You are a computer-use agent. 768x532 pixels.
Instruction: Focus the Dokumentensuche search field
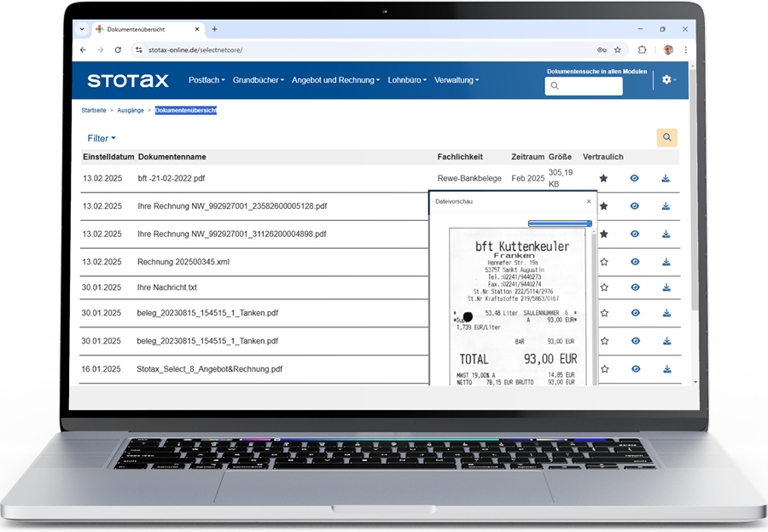tap(584, 86)
